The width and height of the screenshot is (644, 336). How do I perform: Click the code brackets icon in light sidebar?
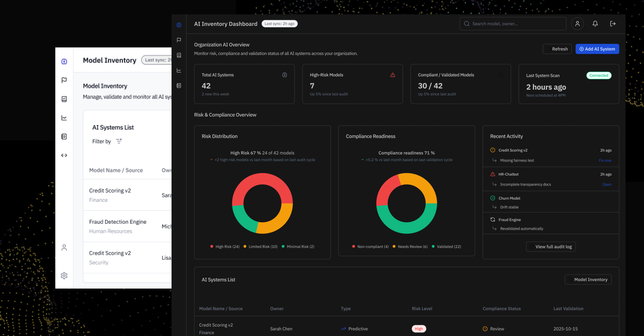pyautogui.click(x=64, y=155)
